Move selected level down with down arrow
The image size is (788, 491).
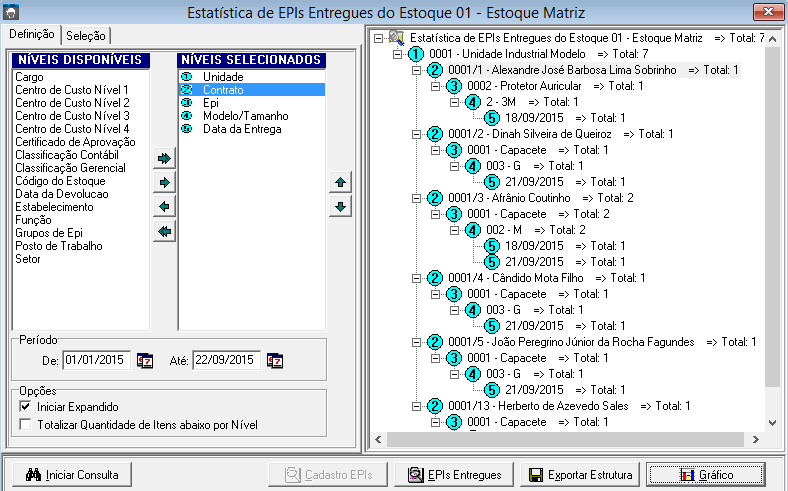click(x=341, y=207)
